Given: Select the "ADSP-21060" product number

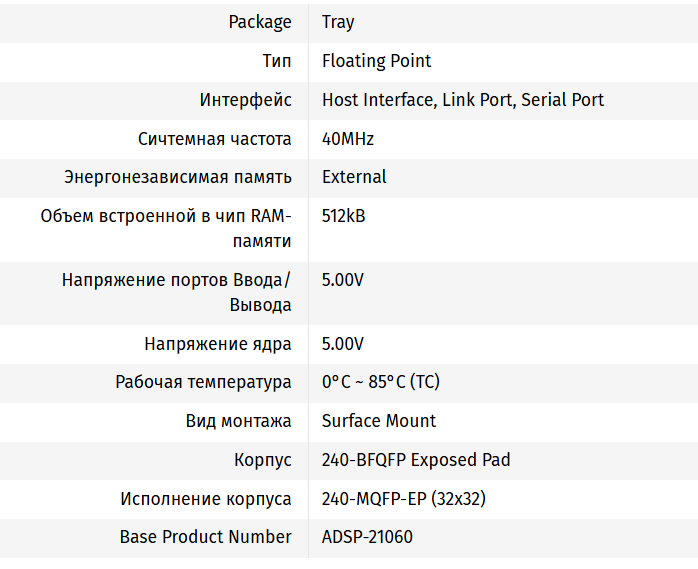Looking at the screenshot, I should pyautogui.click(x=367, y=537).
